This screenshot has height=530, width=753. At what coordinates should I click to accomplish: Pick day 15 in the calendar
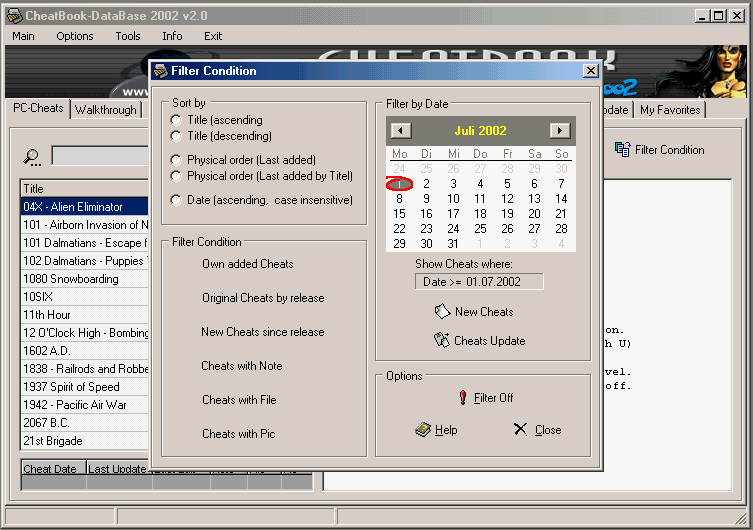pyautogui.click(x=400, y=213)
